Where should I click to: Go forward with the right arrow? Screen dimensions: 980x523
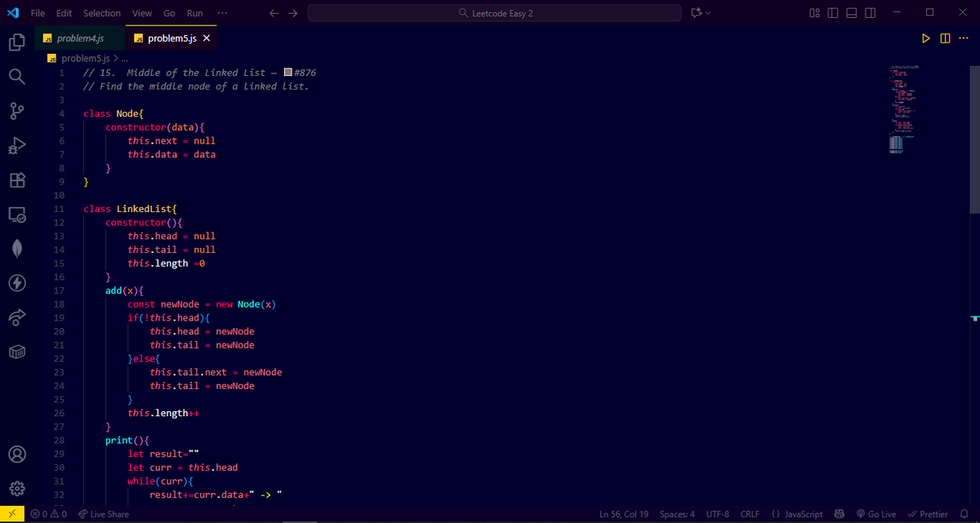(x=293, y=13)
